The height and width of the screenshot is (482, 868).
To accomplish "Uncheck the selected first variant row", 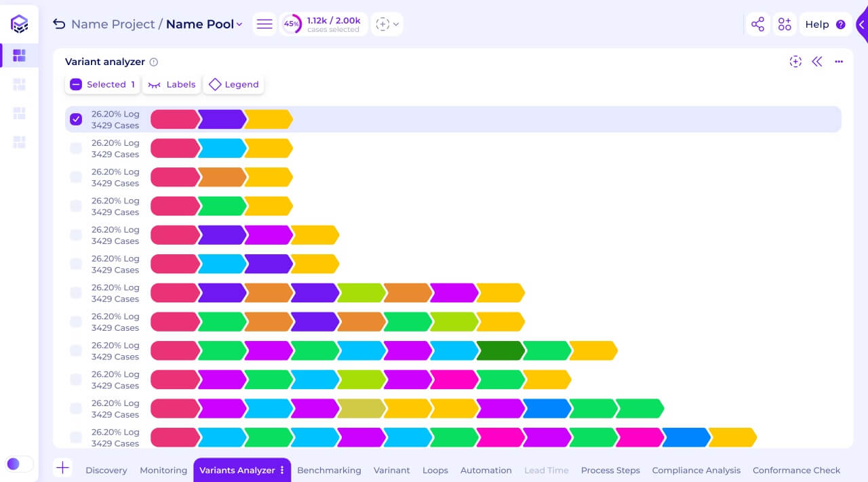I will [x=75, y=119].
